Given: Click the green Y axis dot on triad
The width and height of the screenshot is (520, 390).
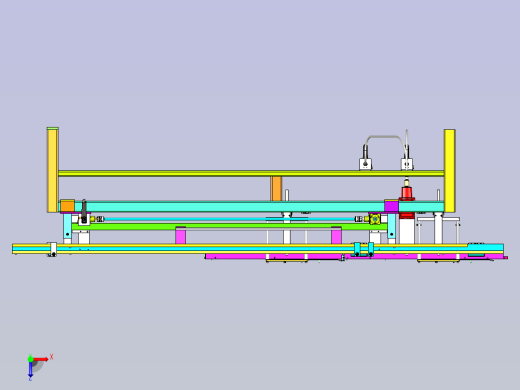Looking at the screenshot, I should pos(30,359).
